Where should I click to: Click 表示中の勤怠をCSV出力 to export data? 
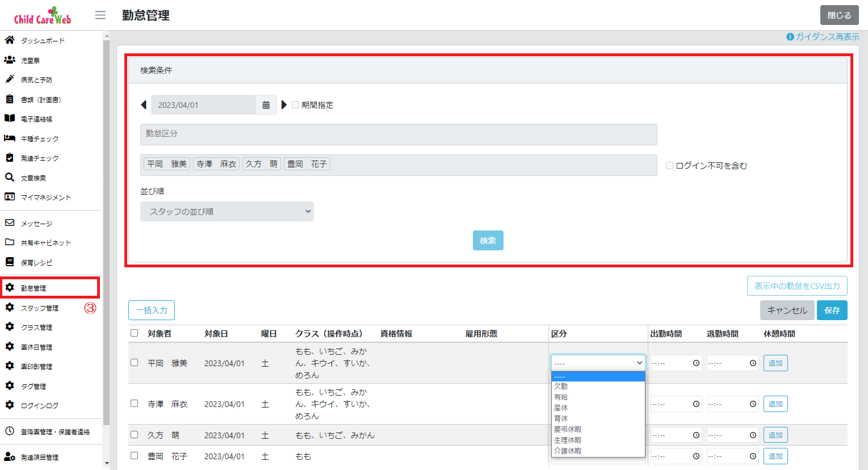click(x=796, y=286)
